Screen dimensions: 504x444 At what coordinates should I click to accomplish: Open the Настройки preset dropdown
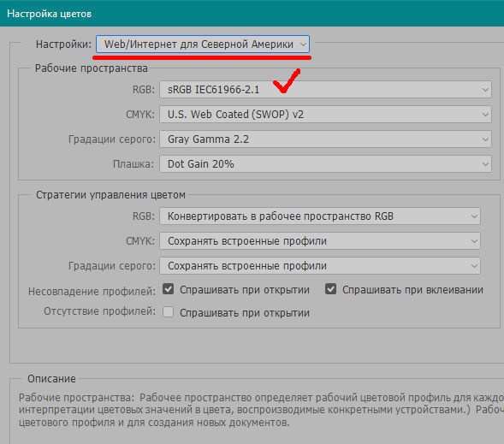[x=203, y=44]
